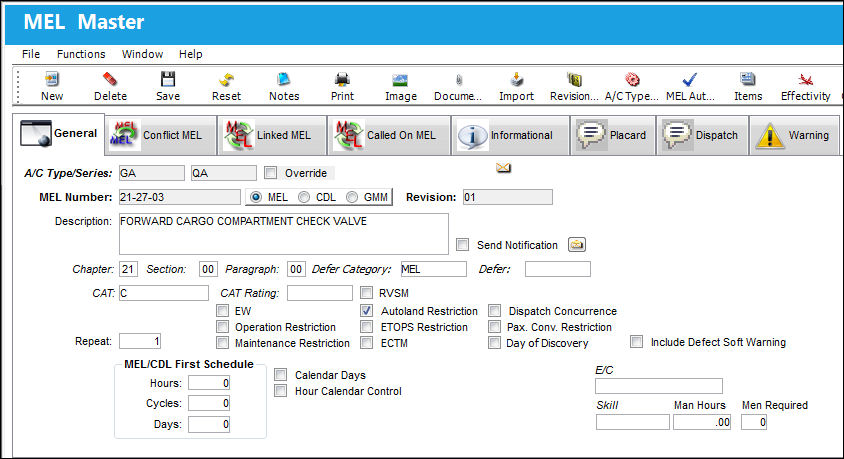Save the MEL record using Save icon
The height and width of the screenshot is (459, 844).
pos(168,80)
